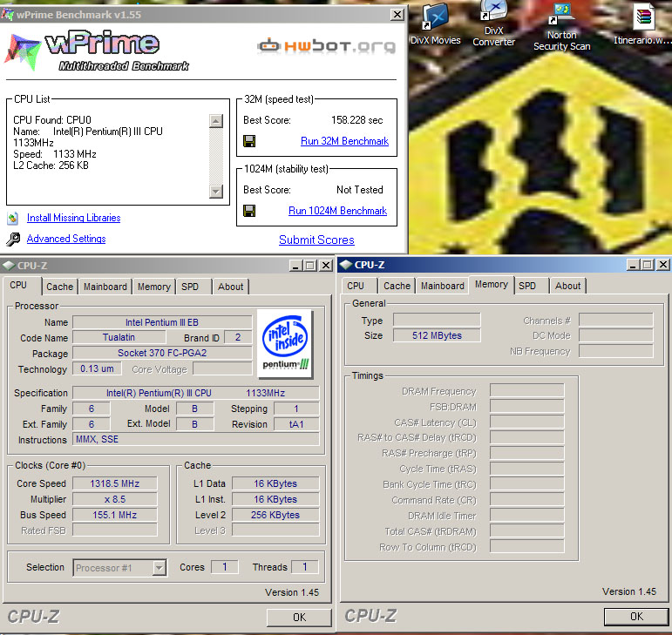Click the Cores count field

point(225,567)
